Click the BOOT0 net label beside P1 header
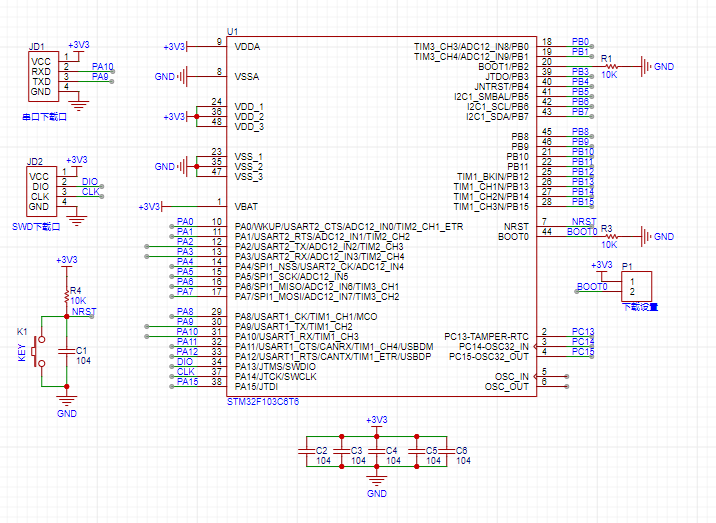The width and height of the screenshot is (716, 523). click(x=591, y=286)
